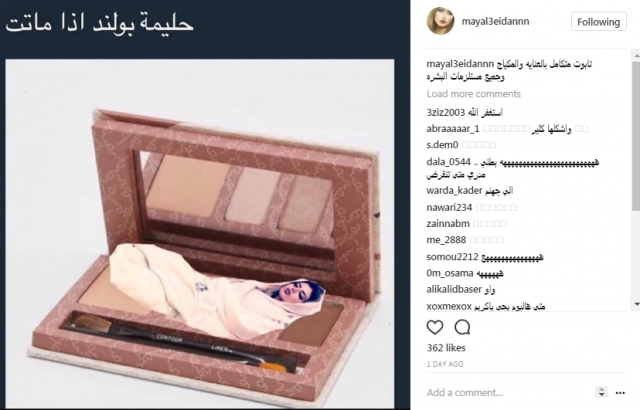This screenshot has height=410, width=640.
Task: Like the post with the heart icon
Action: pyautogui.click(x=435, y=327)
